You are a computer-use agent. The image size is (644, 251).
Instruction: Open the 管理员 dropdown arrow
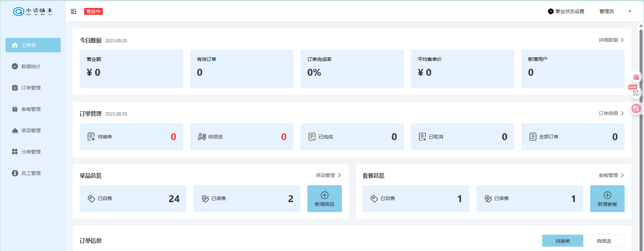630,11
